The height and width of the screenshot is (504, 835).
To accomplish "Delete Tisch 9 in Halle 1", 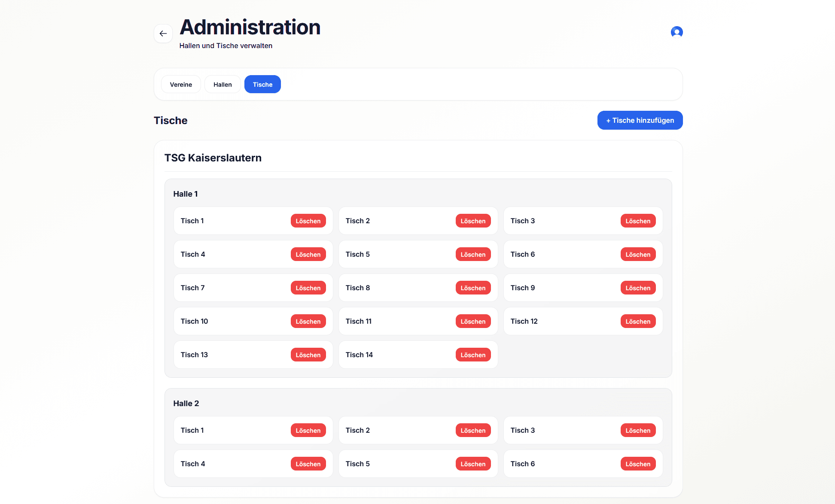I will [637, 288].
